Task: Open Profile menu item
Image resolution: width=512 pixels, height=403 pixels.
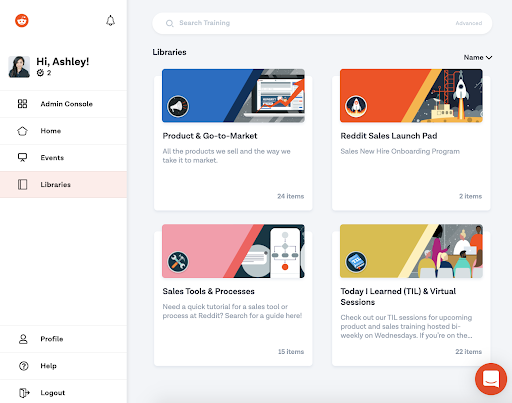Action: tap(63, 339)
